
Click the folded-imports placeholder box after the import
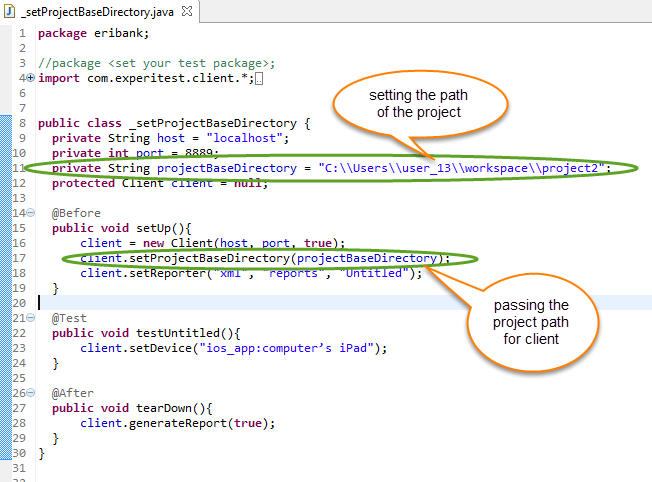pos(259,78)
